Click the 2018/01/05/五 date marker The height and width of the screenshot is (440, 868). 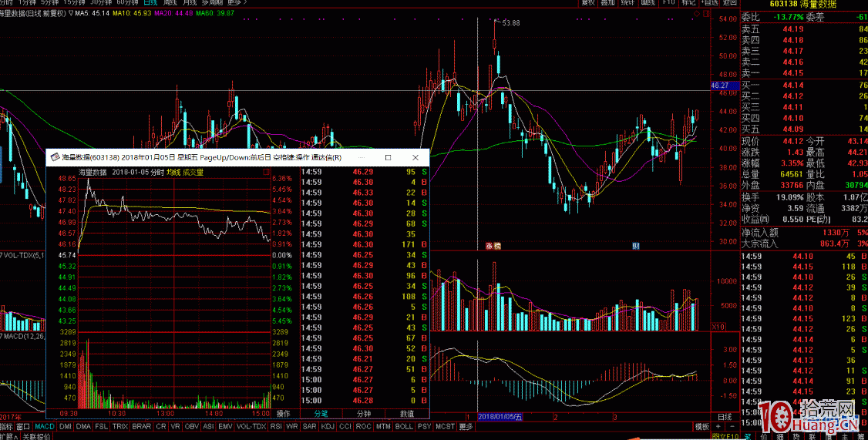[x=500, y=417]
